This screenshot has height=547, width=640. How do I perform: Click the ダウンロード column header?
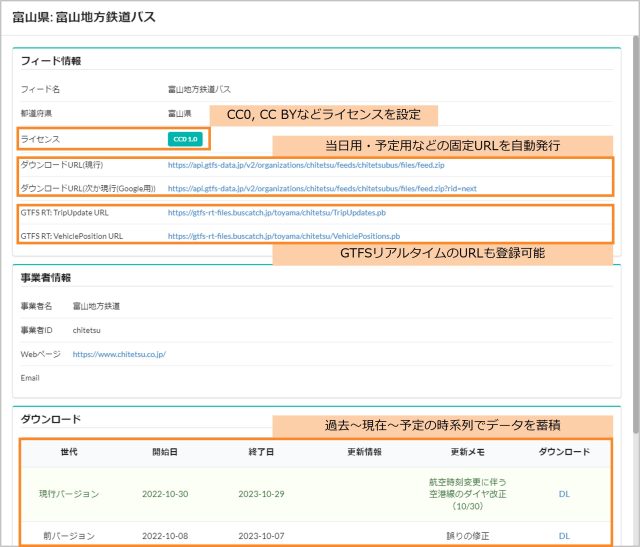tap(565, 452)
